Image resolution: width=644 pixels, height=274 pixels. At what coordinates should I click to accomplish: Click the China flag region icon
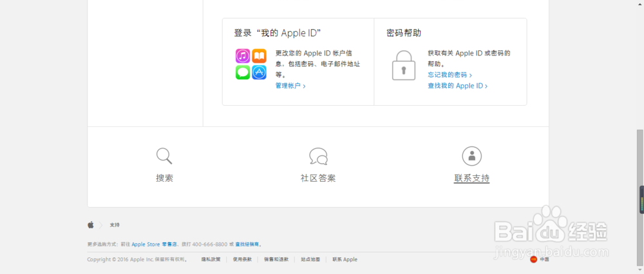coord(533,259)
